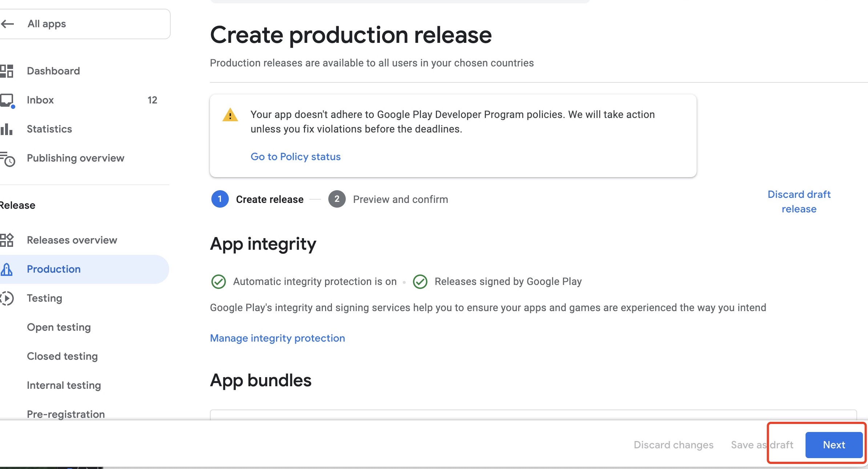
Task: Click the Releases overview icon
Action: pos(7,240)
